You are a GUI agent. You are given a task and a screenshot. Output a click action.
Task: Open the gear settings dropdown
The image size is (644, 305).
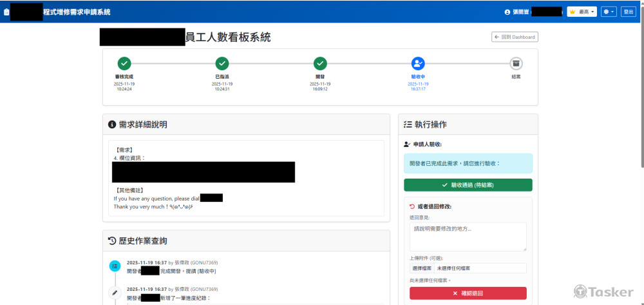[x=609, y=12]
